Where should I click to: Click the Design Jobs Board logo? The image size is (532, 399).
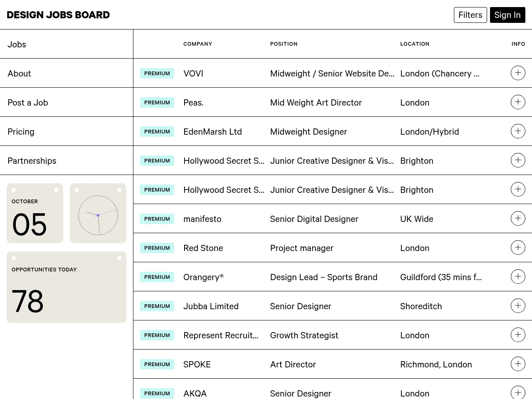tap(58, 15)
